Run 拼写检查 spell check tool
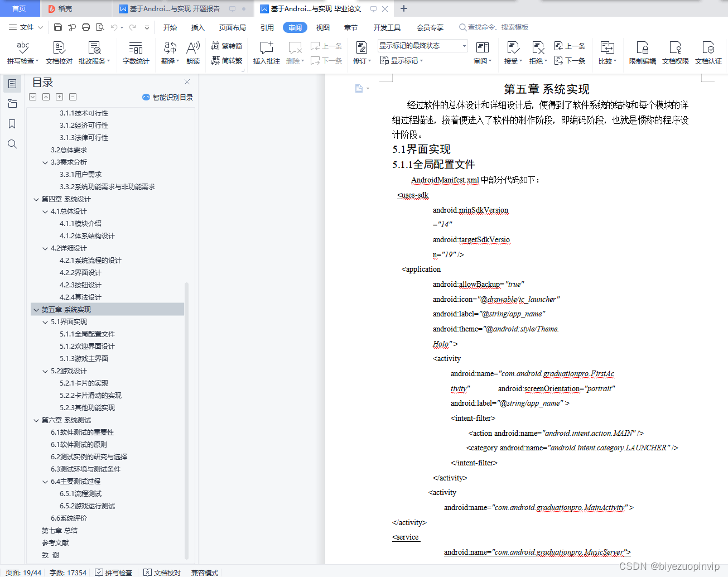 22,53
